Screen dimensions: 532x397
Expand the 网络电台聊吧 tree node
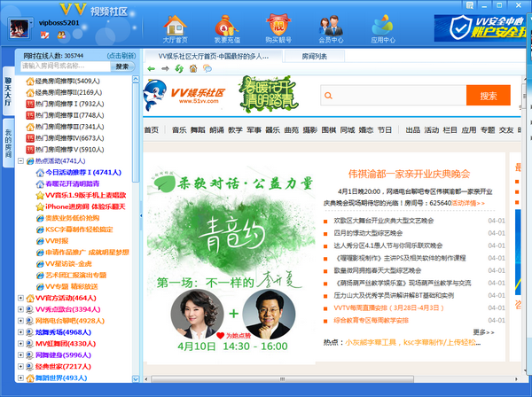[21, 321]
